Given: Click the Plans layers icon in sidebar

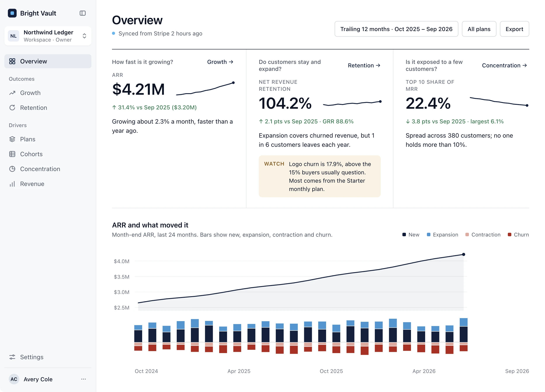Looking at the screenshot, I should coord(12,139).
